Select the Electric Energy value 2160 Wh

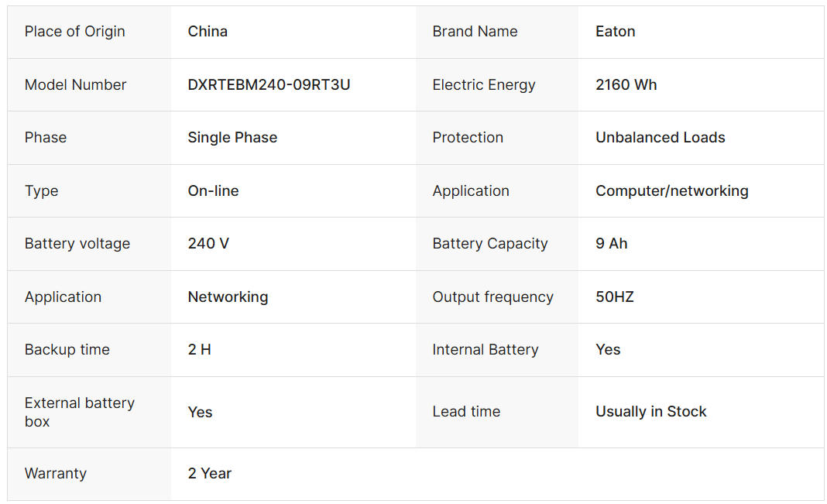point(626,85)
